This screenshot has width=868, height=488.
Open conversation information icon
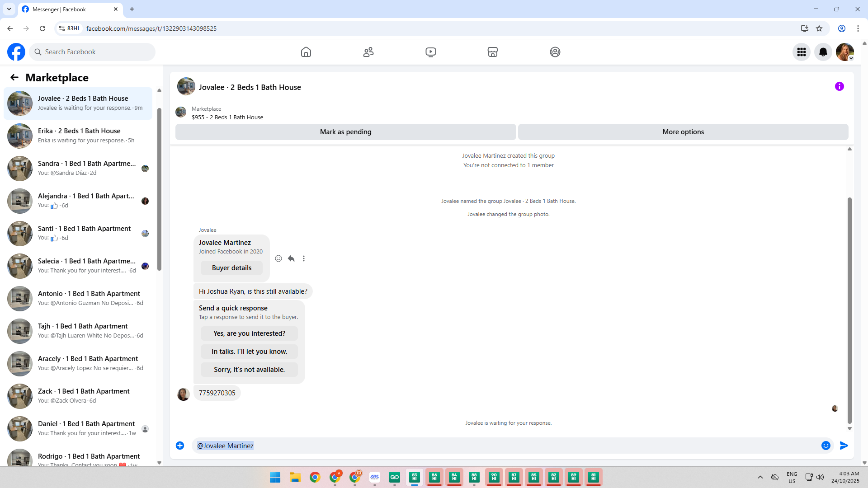click(x=840, y=86)
